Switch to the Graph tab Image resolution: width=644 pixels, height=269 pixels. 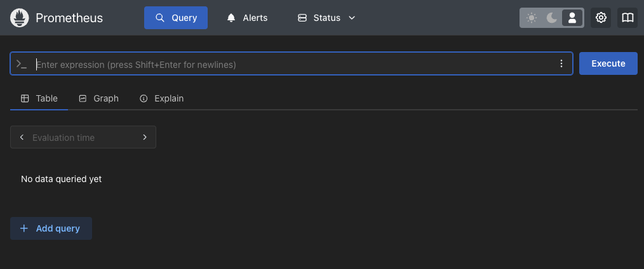[98, 98]
